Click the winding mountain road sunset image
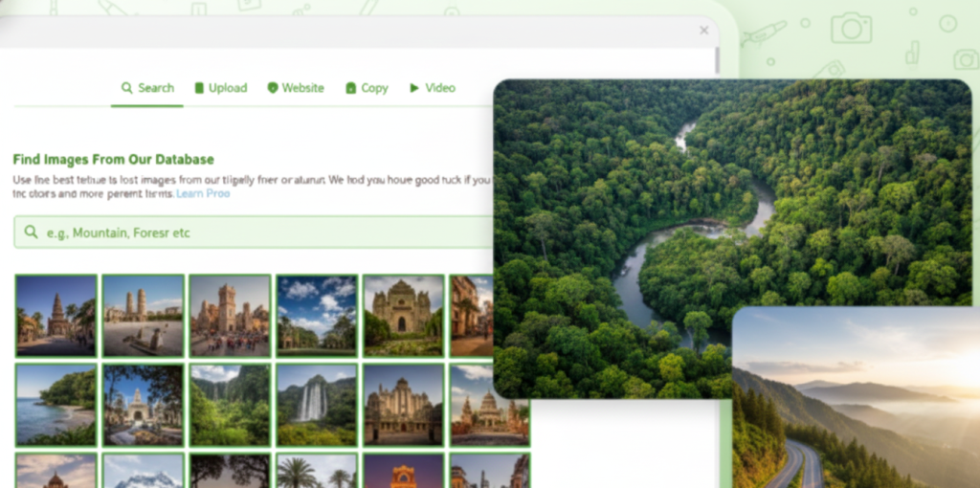Image resolution: width=980 pixels, height=488 pixels. (x=857, y=402)
